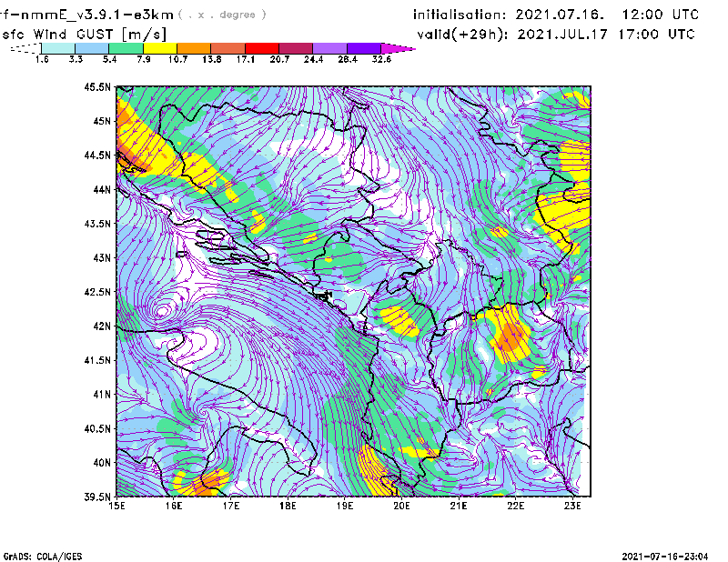728x562 pixels.
Task: Click the 45N latitude label
Action: 102,121
